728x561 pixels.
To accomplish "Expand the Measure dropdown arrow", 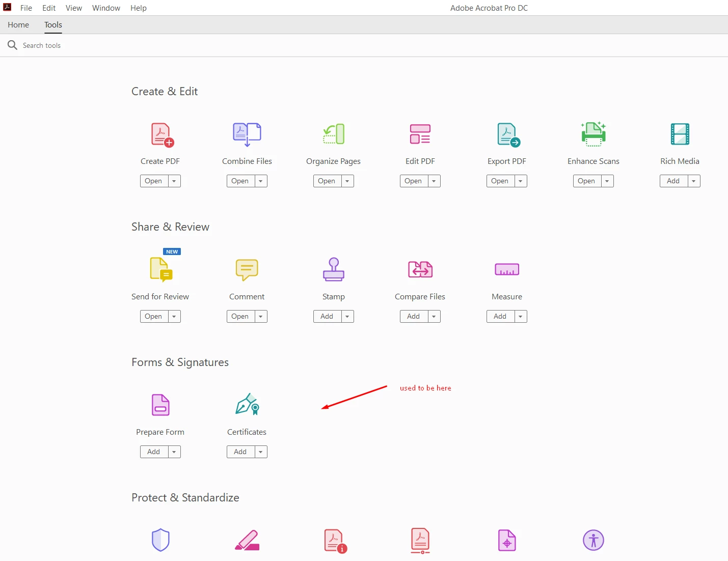I will click(x=521, y=316).
